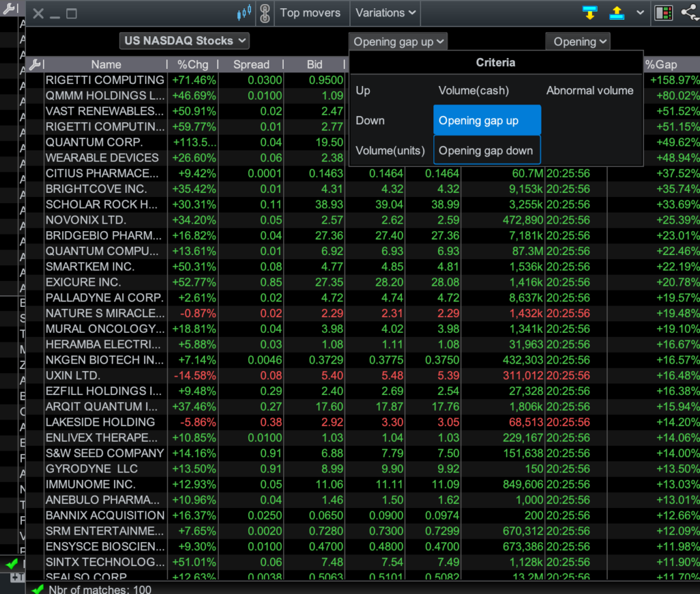The width and height of the screenshot is (700, 594).
Task: Click the EXICURE INC. stock name
Action: (x=83, y=282)
